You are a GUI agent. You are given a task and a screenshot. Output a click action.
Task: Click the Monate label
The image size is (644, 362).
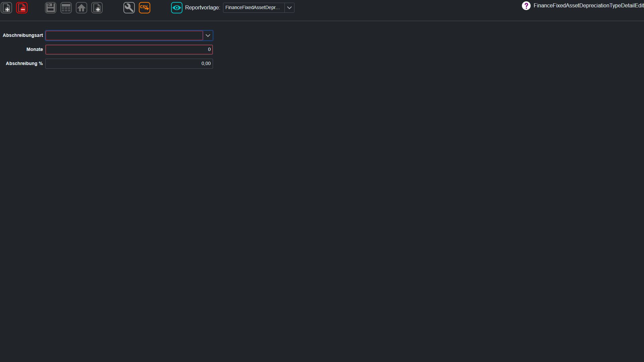point(35,49)
